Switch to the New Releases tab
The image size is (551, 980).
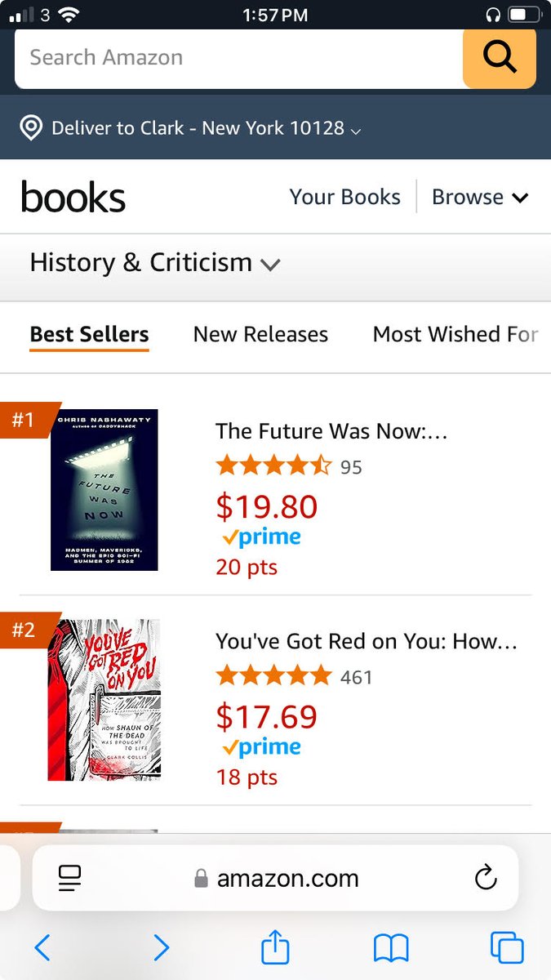tap(260, 334)
